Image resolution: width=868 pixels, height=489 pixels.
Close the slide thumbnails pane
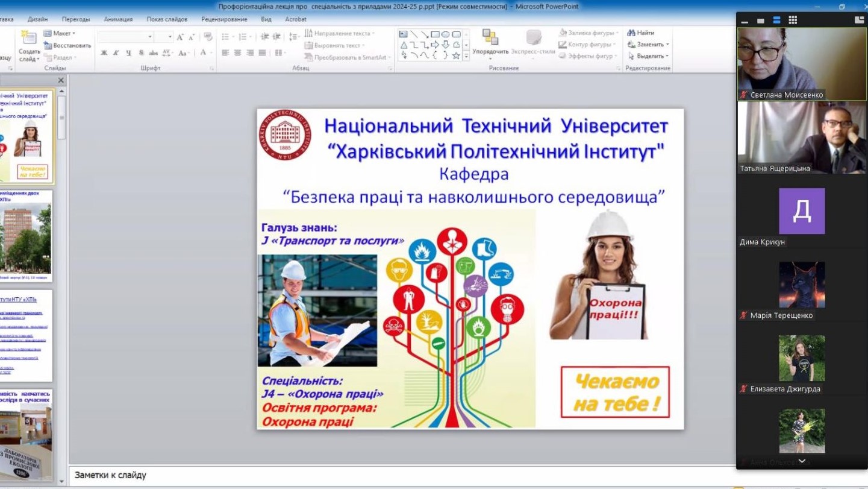coord(61,80)
